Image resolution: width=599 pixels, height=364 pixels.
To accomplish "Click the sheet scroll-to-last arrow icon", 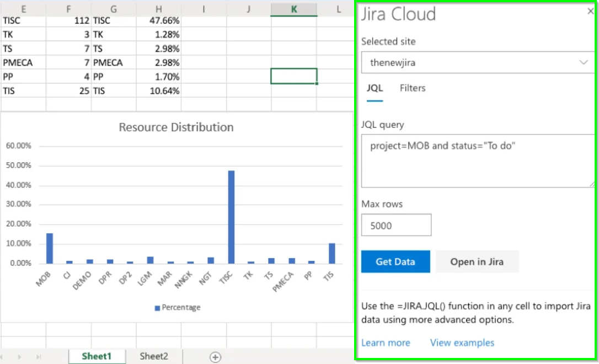I will pos(39,357).
